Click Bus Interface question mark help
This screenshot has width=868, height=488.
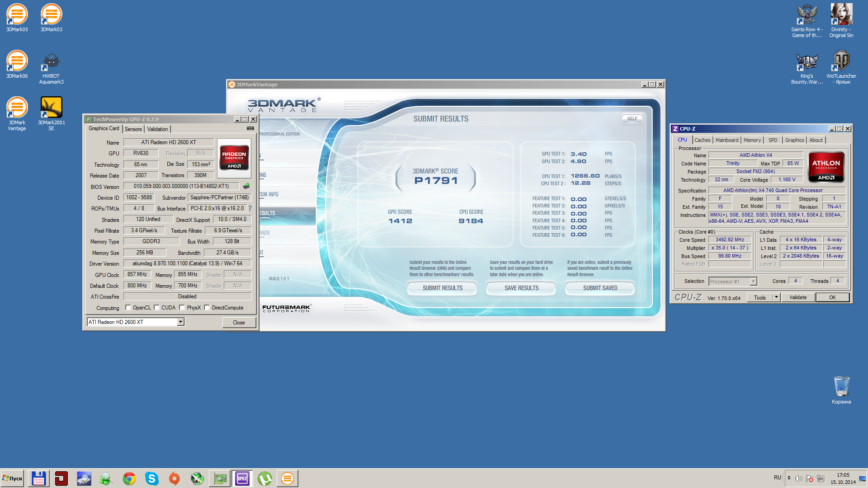pyautogui.click(x=250, y=208)
